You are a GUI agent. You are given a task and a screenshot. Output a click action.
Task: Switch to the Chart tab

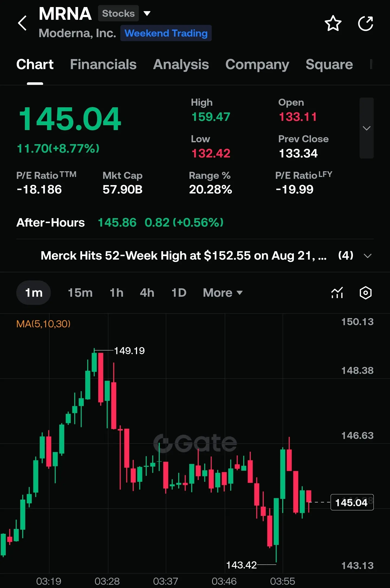tap(35, 64)
